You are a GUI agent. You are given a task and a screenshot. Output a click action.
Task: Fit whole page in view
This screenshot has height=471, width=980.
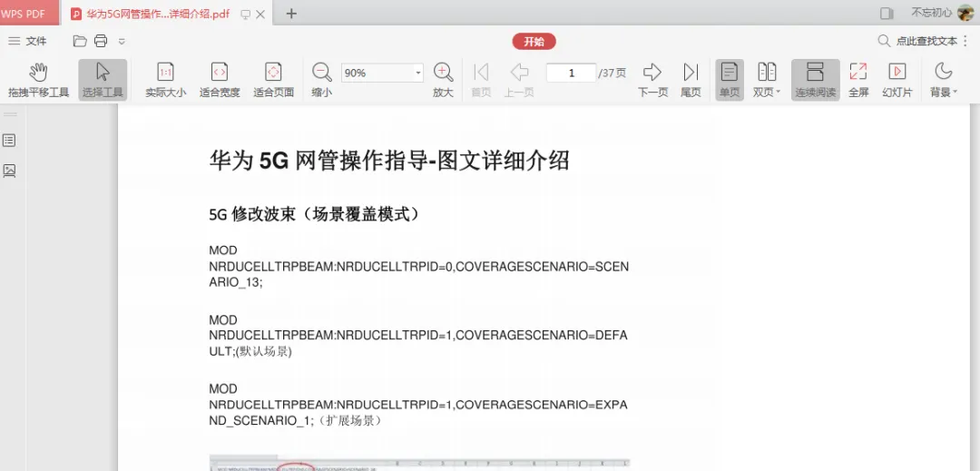pos(273,80)
